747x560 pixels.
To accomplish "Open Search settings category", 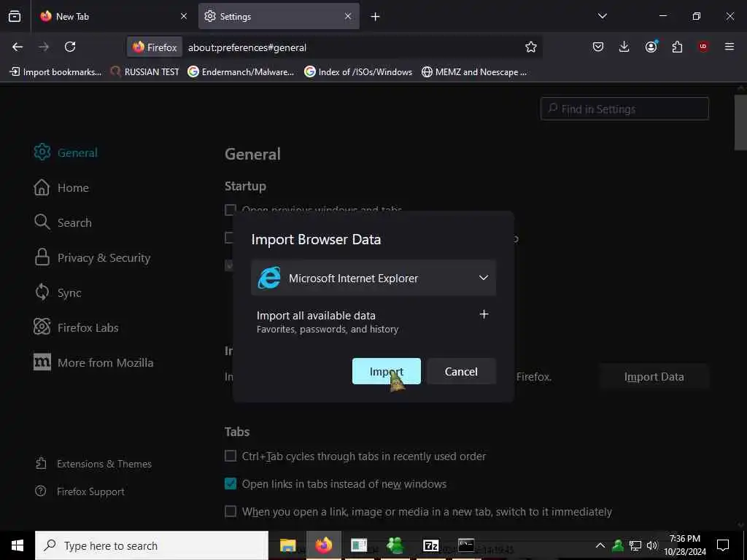I will pyautogui.click(x=63, y=222).
